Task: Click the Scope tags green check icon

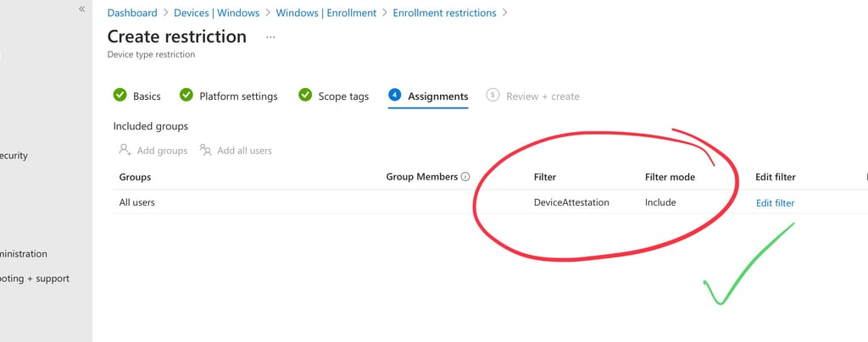Action: pos(305,96)
